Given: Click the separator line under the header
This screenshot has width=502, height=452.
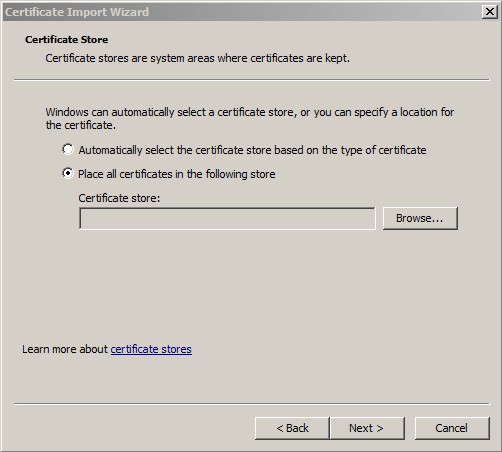Looking at the screenshot, I should (x=252, y=80).
